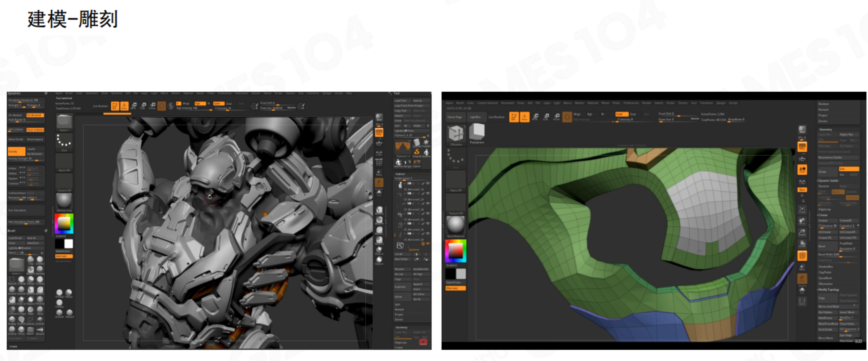
Task: Toggle the Gravity button in Dynamics panel
Action: click(16, 152)
